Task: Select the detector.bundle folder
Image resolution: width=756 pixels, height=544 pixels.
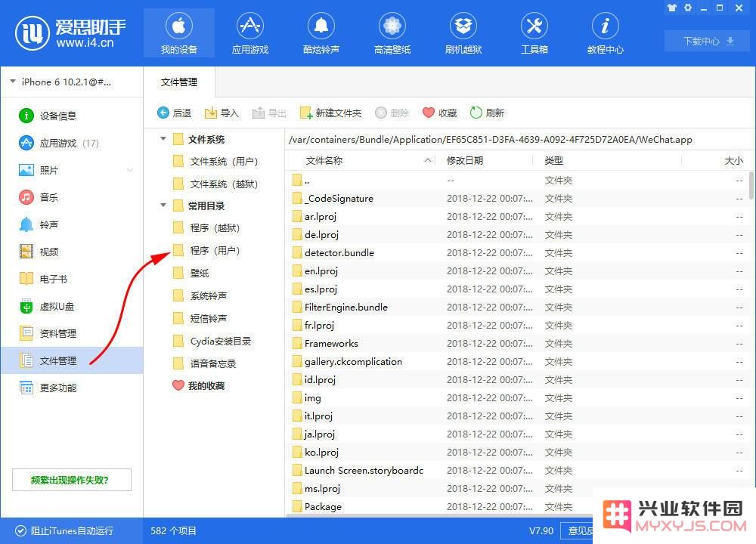Action: [517, 253]
